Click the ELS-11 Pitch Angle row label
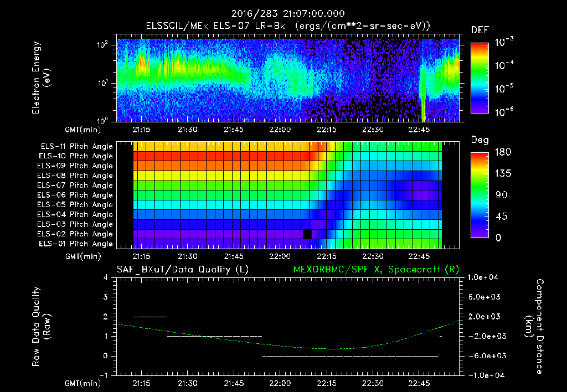 tap(76, 147)
